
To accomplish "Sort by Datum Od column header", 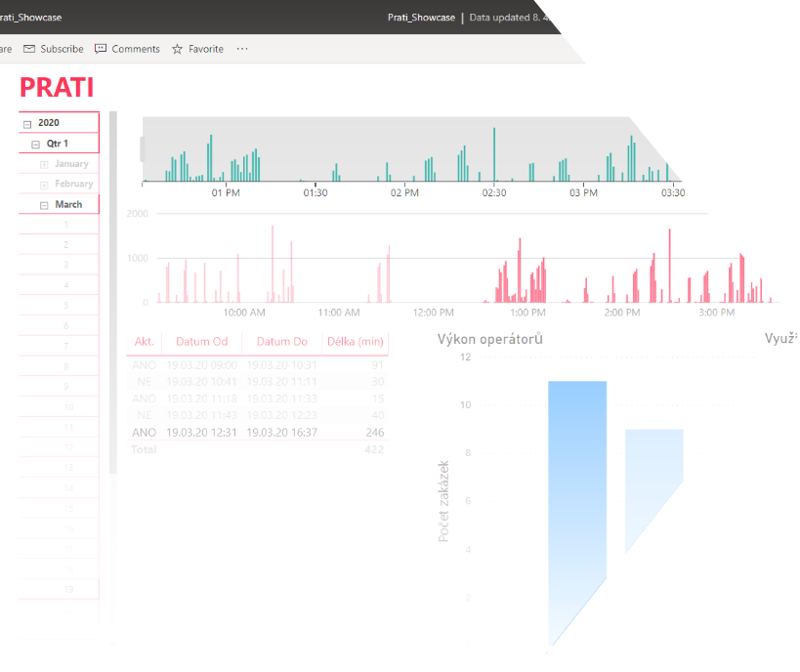I will 201,341.
